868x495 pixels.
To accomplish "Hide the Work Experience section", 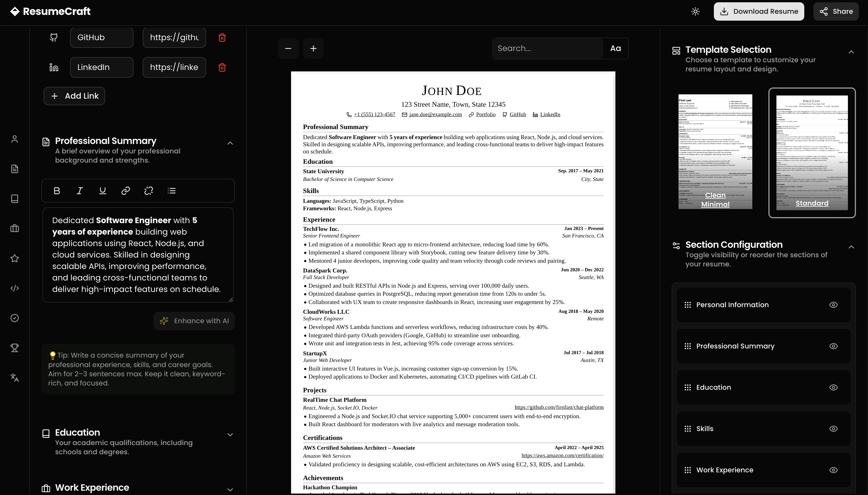I will click(833, 470).
